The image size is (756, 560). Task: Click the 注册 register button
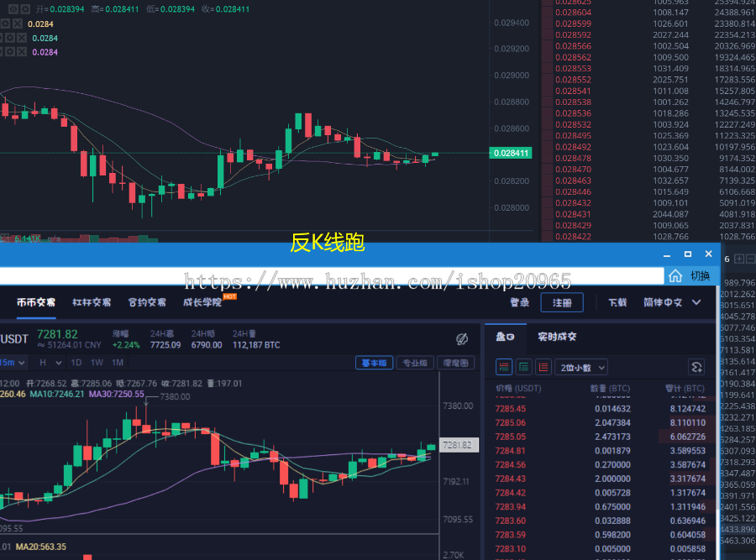tap(562, 302)
